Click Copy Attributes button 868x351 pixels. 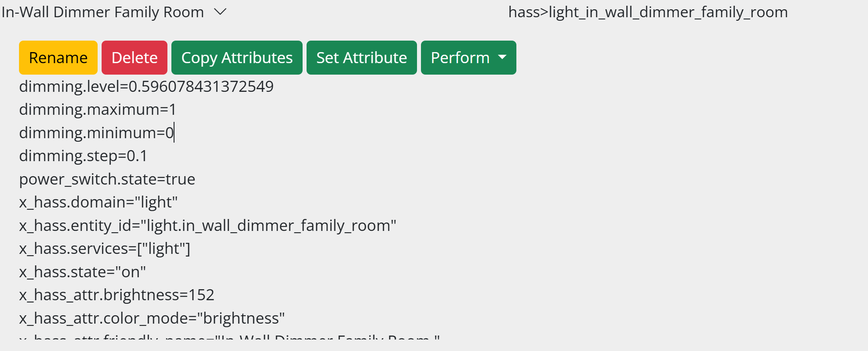[x=237, y=58]
